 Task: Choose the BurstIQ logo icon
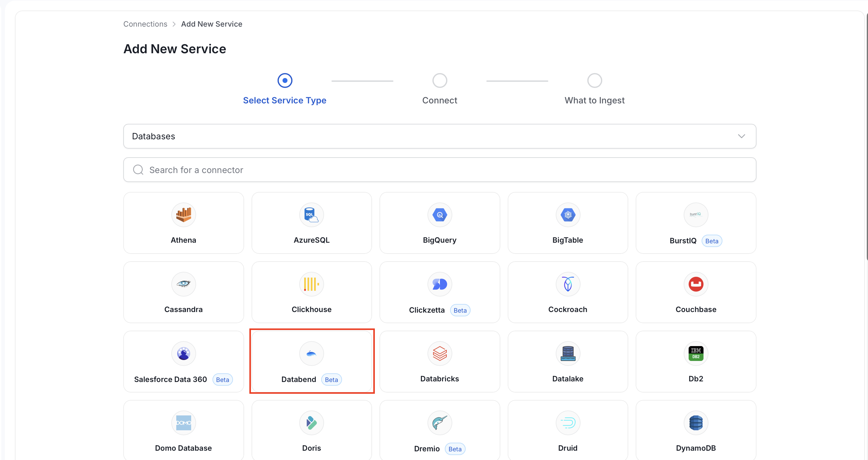(696, 215)
